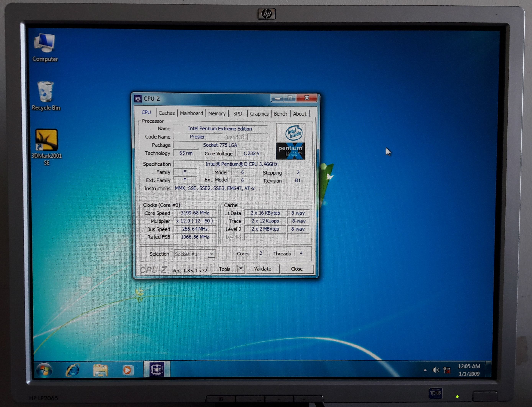Viewport: 532px width, 407px height.
Task: Open the Mainboard tab
Action: click(x=192, y=113)
